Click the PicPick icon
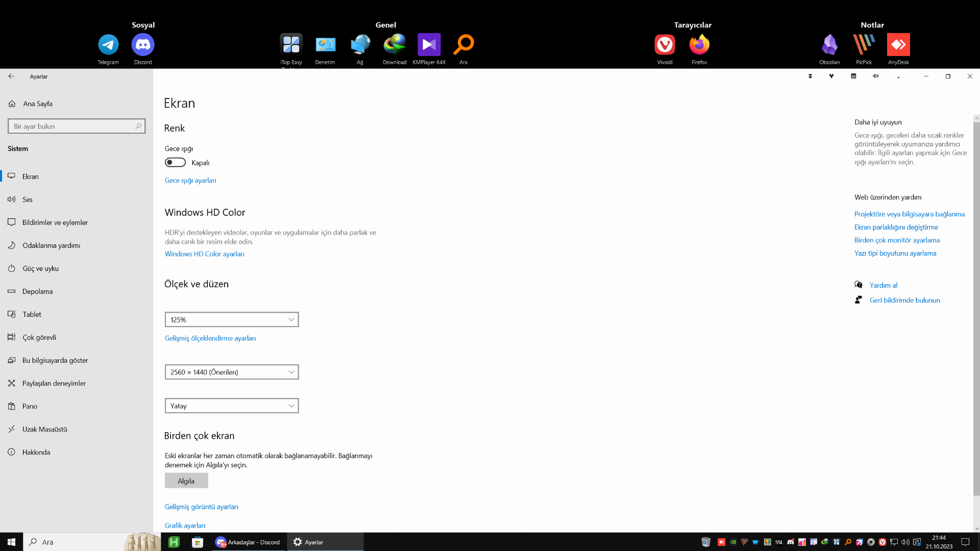 864,45
